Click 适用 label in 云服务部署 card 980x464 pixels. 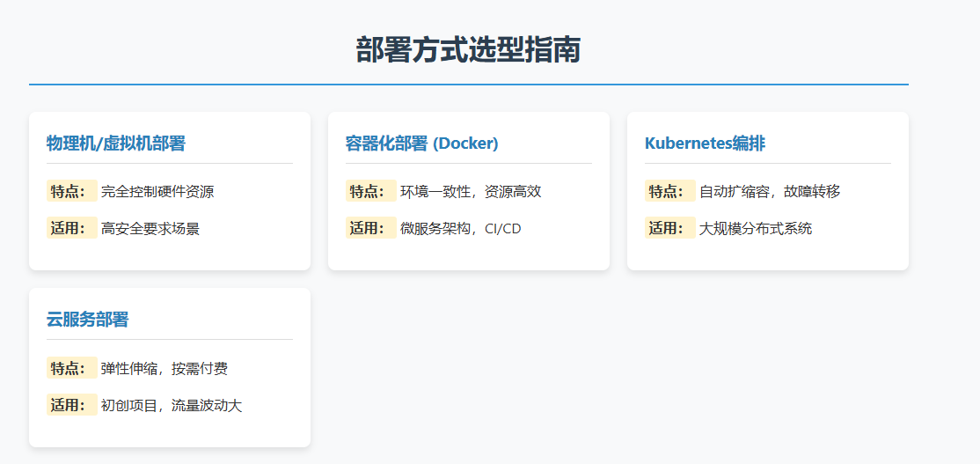[70, 405]
